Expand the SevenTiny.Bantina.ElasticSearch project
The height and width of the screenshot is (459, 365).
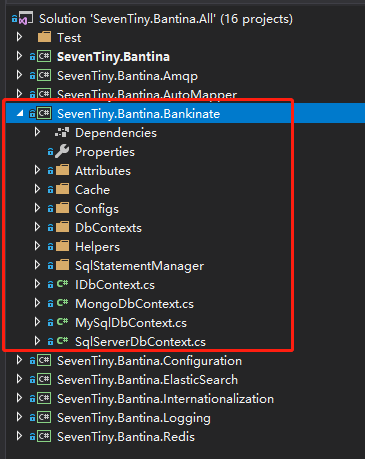[x=19, y=379]
